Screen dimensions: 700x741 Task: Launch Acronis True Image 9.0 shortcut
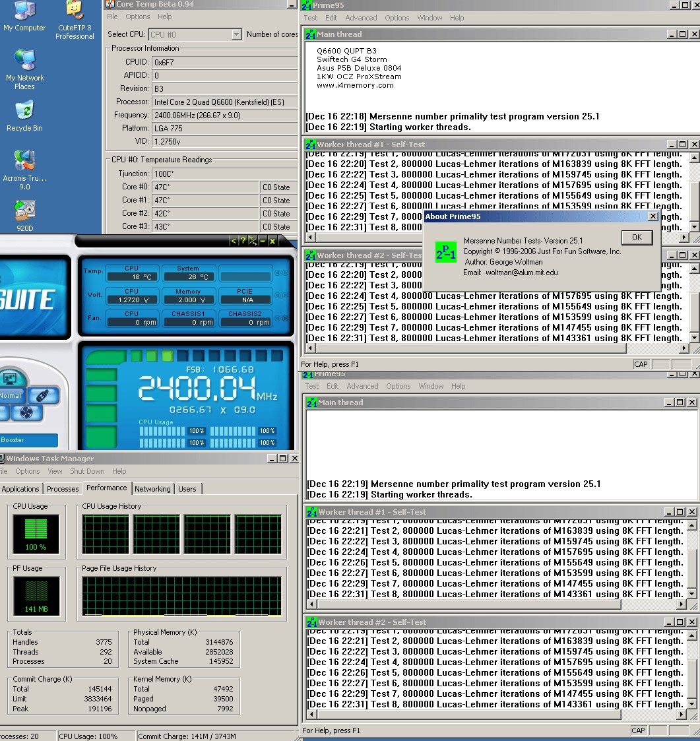tap(24, 170)
